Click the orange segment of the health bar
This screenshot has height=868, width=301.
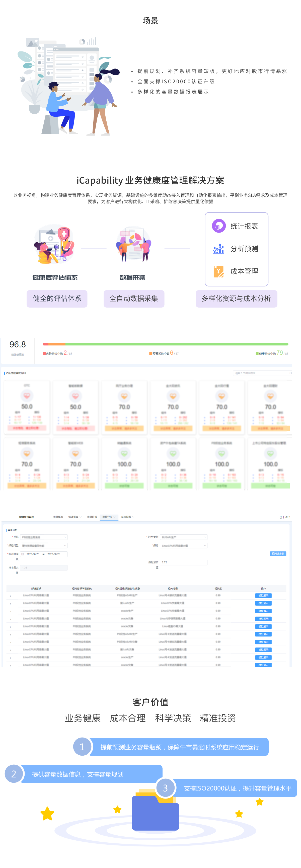tap(57, 344)
